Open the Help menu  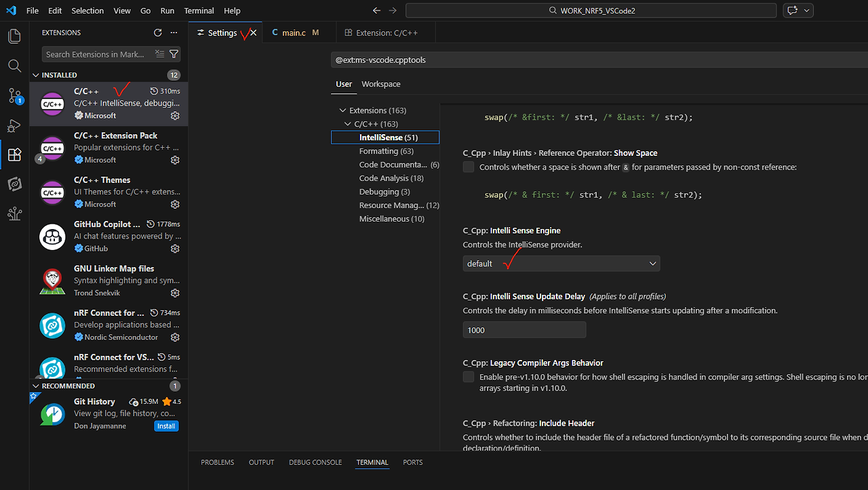(232, 11)
